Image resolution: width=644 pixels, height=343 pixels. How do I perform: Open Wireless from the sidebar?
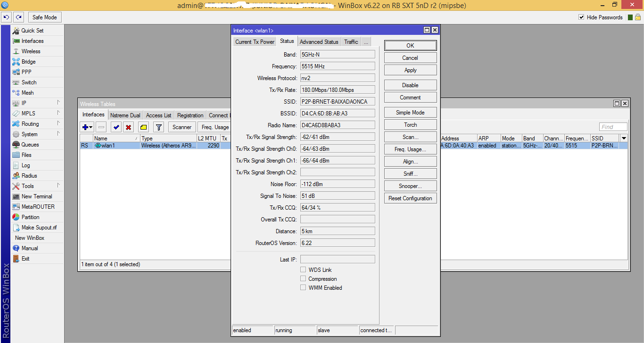31,51
